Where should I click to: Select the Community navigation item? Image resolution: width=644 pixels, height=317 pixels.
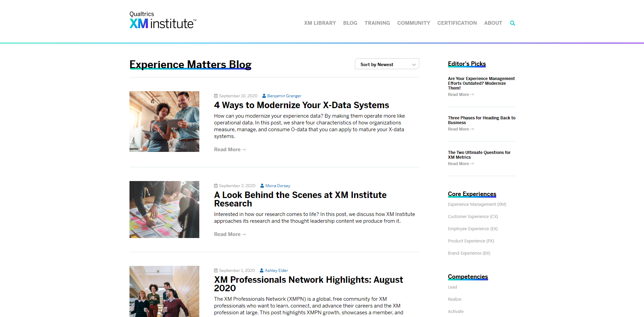click(x=413, y=23)
